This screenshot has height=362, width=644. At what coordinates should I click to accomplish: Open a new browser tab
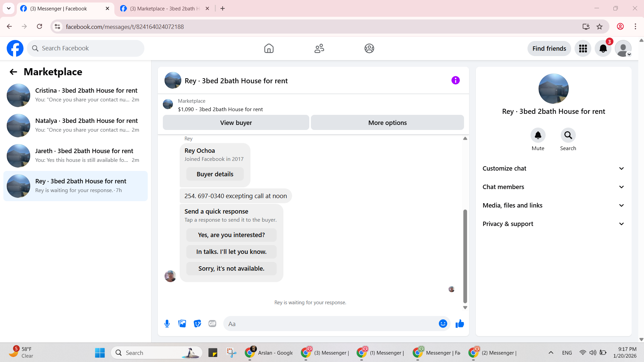223,9
